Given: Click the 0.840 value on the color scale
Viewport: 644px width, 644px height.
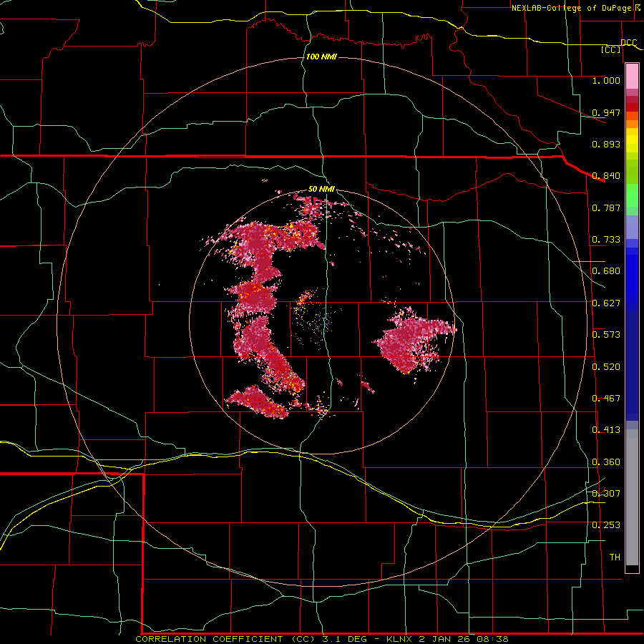Looking at the screenshot, I should click(606, 175).
